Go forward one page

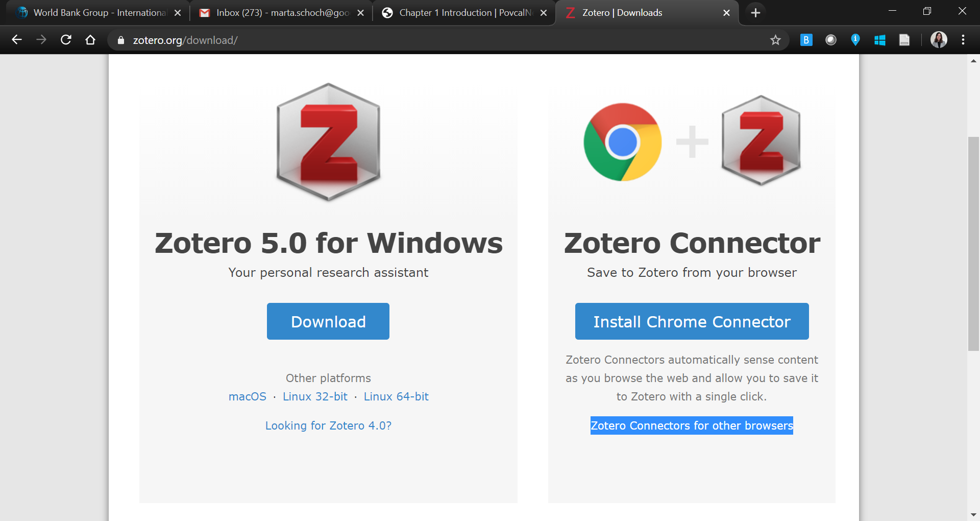(41, 40)
